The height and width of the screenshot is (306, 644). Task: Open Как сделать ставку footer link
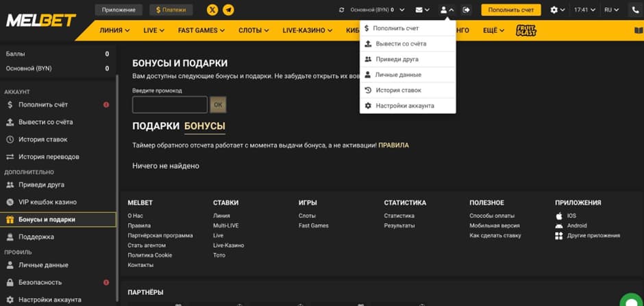(495, 235)
